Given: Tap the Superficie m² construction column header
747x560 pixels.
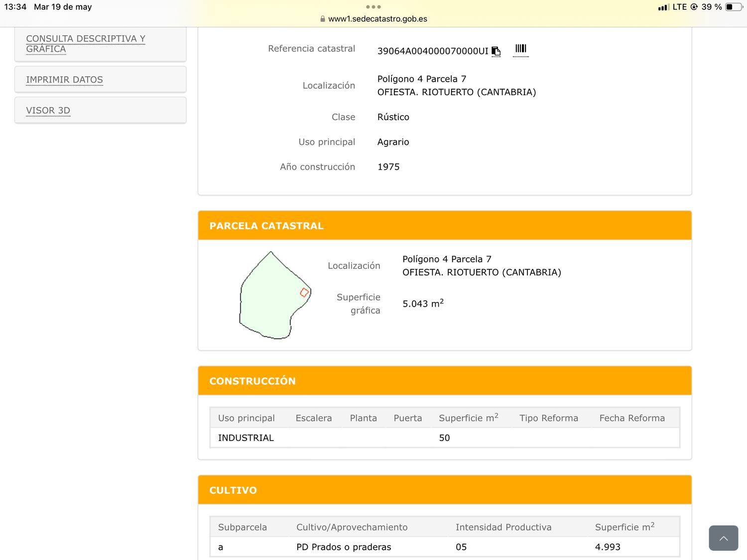Looking at the screenshot, I should point(469,418).
